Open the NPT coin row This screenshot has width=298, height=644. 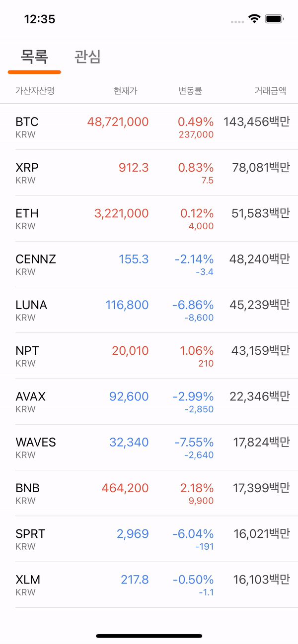click(149, 355)
